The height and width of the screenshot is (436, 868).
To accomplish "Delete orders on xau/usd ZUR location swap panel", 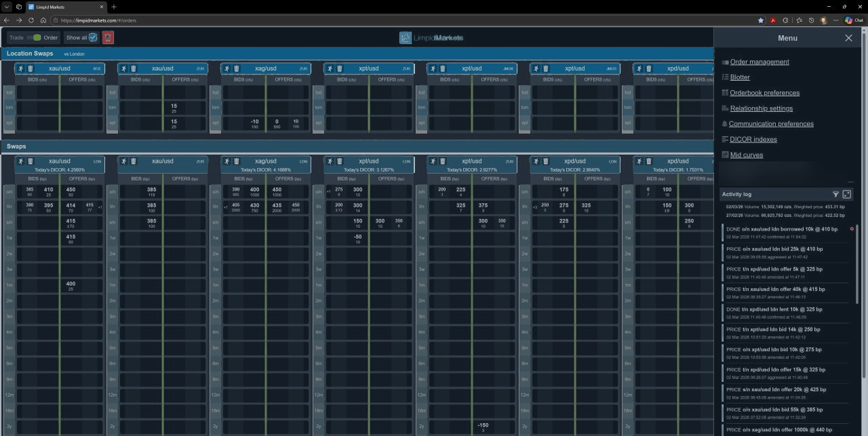I will [133, 68].
